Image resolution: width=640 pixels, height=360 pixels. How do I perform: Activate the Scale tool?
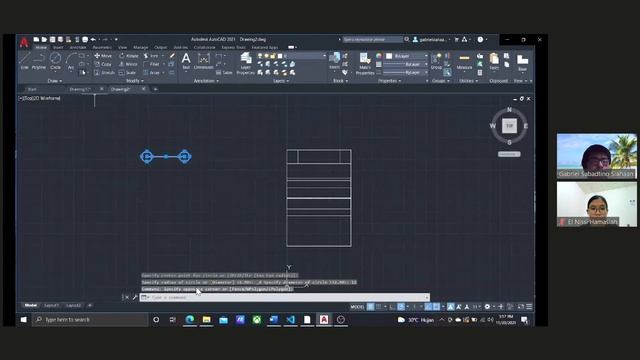(127, 73)
